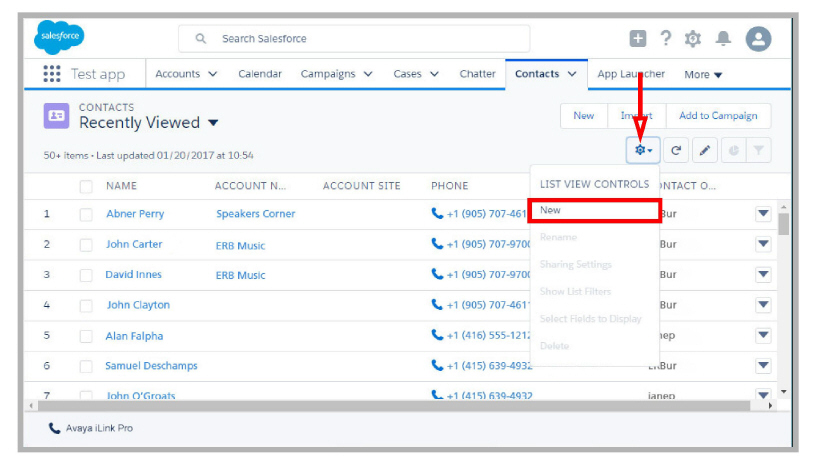Viewport: 816px width, 466px height.
Task: Toggle the select-all header checkbox
Action: (x=86, y=186)
